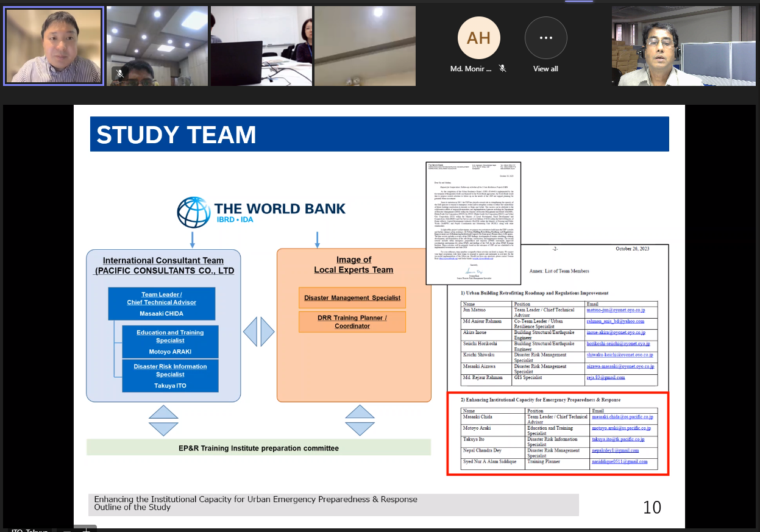This screenshot has width=760, height=532.
Task: Click the Disaster Management Specialist box
Action: tap(352, 298)
